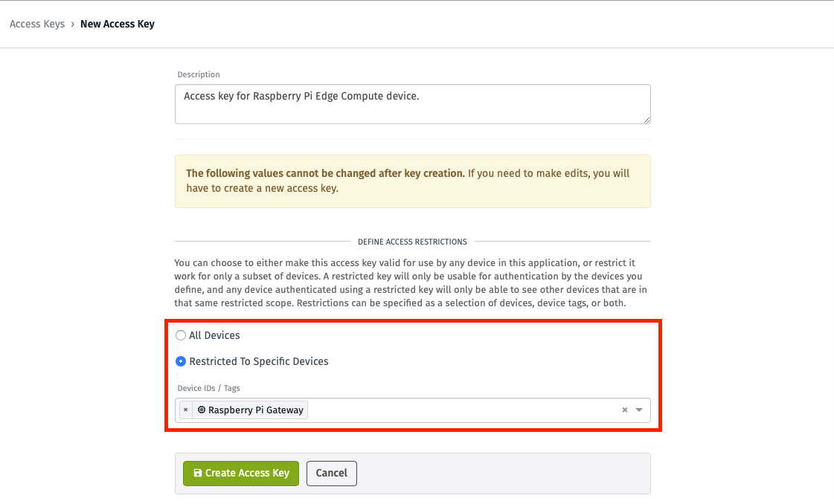Click the Create Access Key button
Viewport: 834px width, 504px height.
click(x=241, y=474)
